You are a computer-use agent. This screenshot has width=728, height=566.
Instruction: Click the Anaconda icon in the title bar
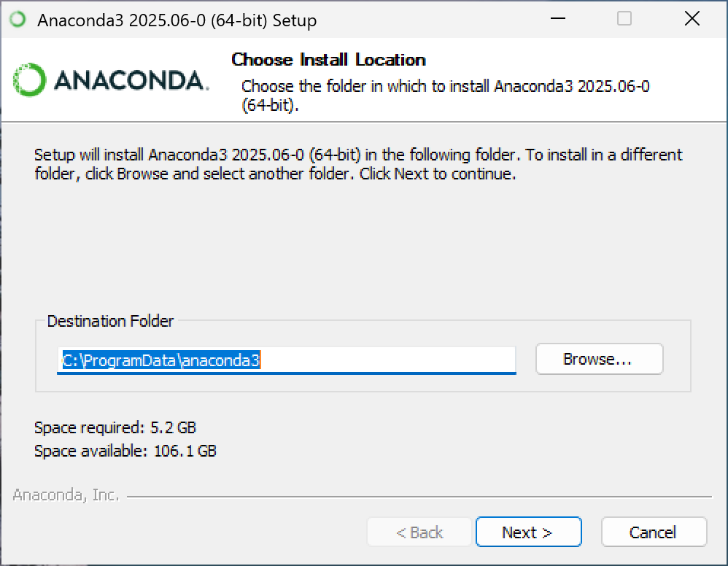18,20
